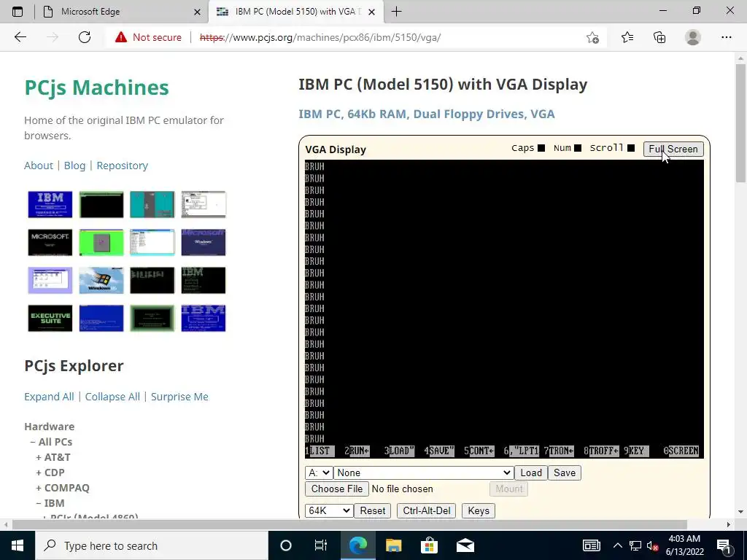Open the teal two-panel thumbnail
The height and width of the screenshot is (560, 747).
[152, 204]
